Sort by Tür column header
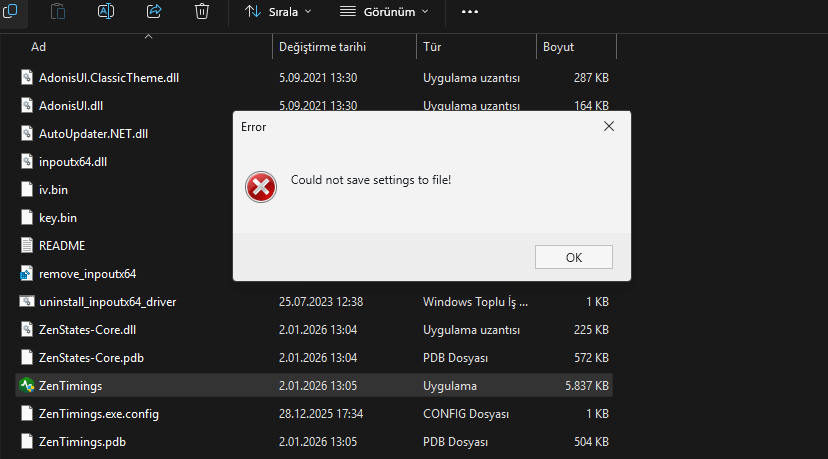 (x=432, y=47)
